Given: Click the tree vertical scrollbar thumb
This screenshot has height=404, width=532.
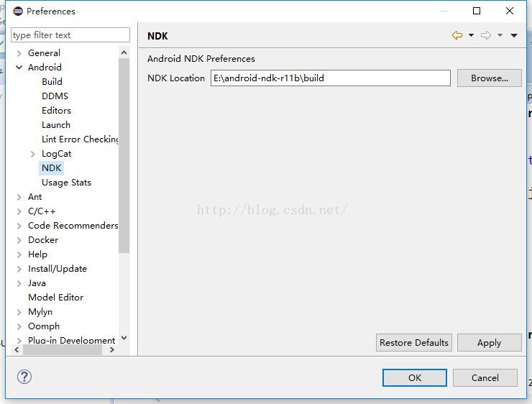Looking at the screenshot, I should tap(124, 155).
